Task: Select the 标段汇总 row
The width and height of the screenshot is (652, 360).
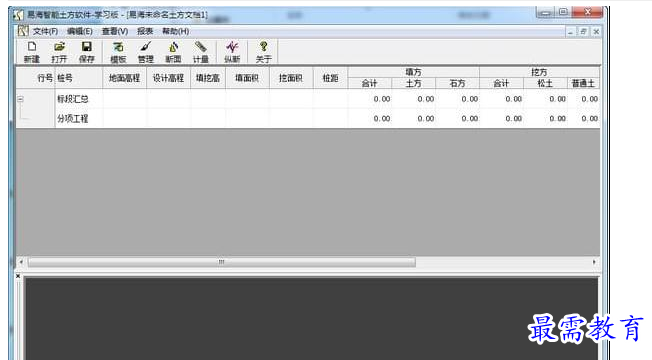Action: point(308,99)
